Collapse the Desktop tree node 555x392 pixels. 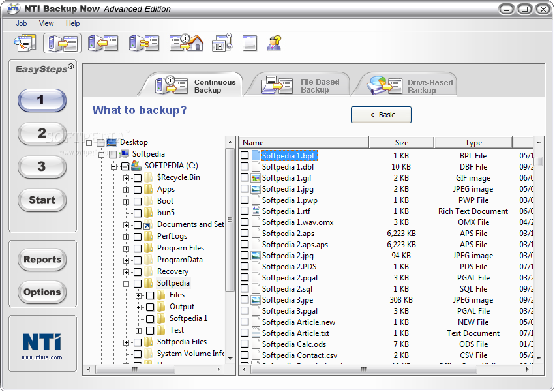click(x=89, y=143)
